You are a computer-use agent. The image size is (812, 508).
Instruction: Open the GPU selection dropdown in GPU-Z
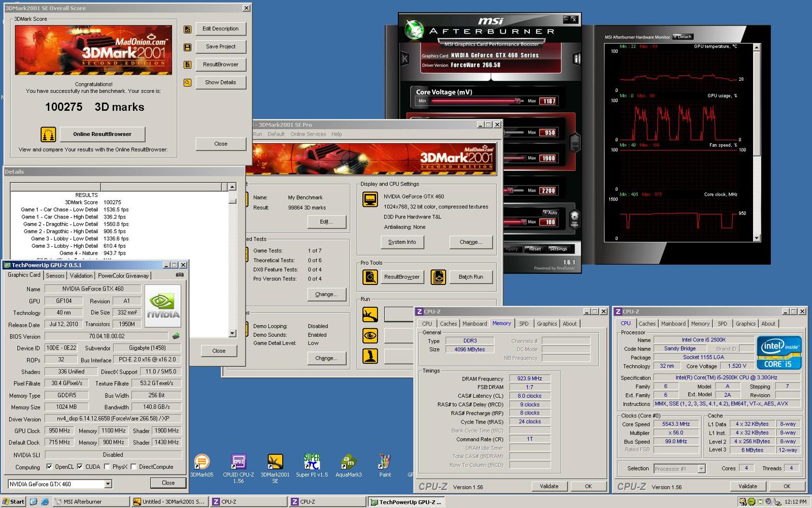click(x=108, y=484)
